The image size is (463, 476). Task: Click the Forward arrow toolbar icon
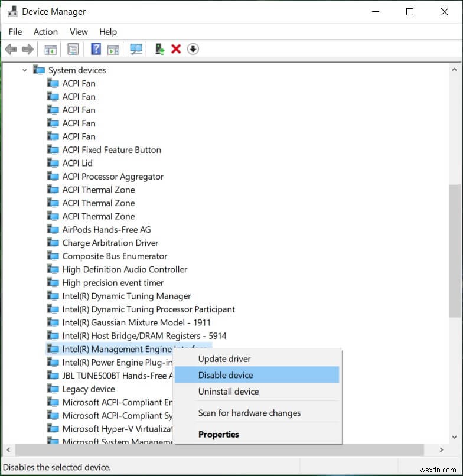tap(28, 49)
